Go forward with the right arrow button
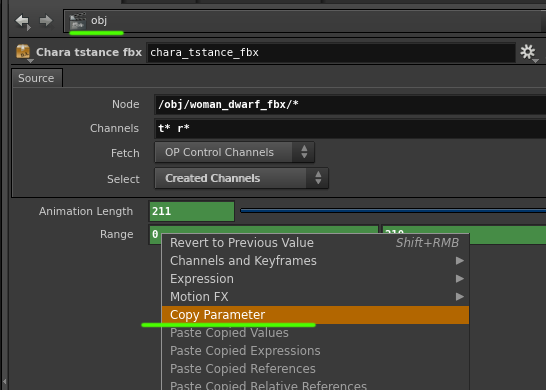 46,21
